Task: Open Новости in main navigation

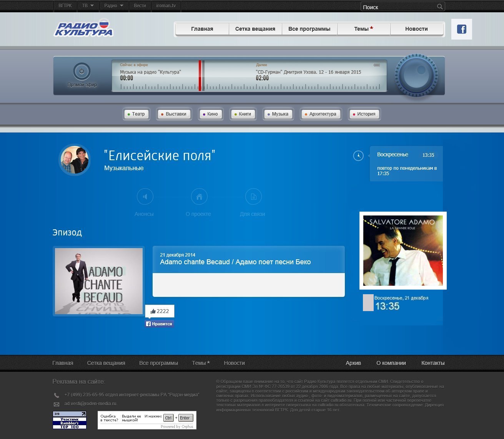Action: [x=417, y=29]
